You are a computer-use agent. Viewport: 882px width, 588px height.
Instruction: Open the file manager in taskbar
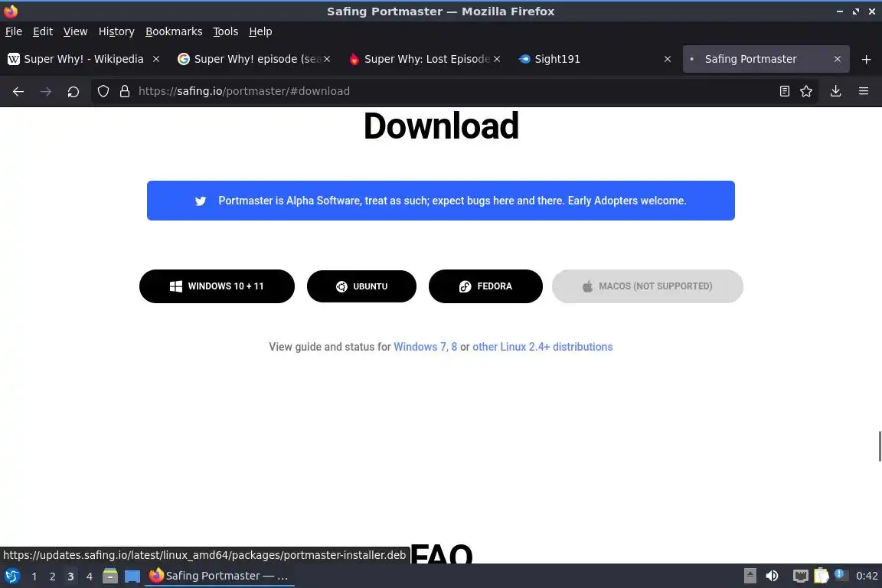(110, 577)
